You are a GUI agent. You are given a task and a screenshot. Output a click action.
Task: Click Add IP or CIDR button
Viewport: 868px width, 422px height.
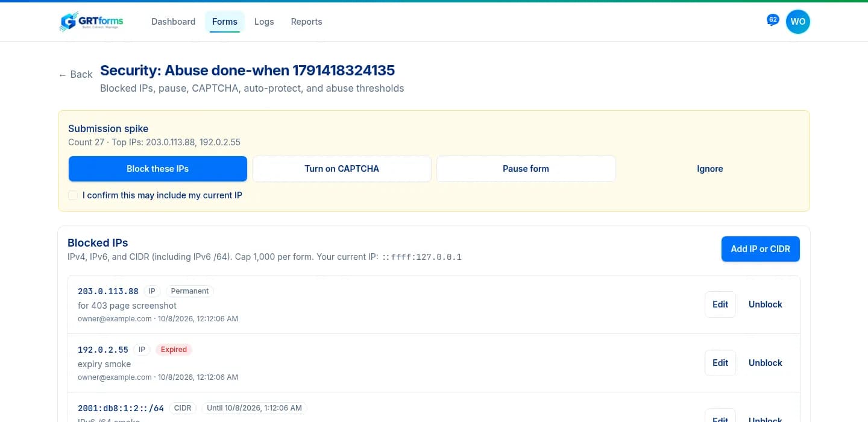760,249
